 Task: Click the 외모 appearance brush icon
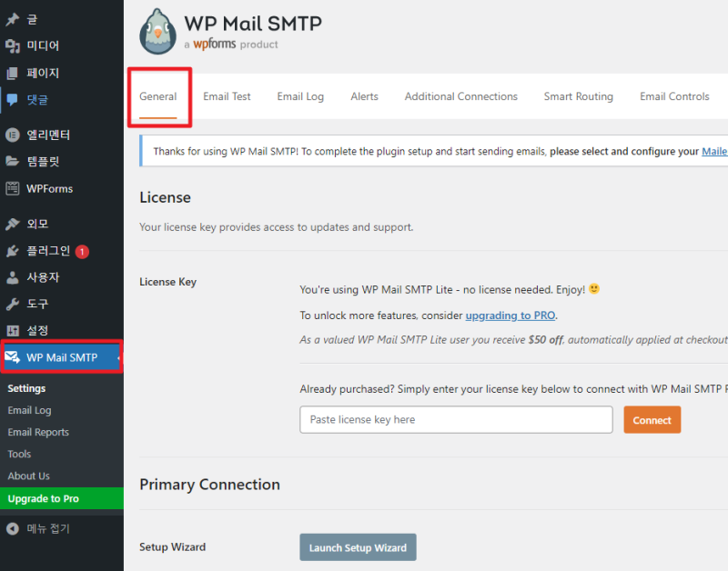(13, 224)
